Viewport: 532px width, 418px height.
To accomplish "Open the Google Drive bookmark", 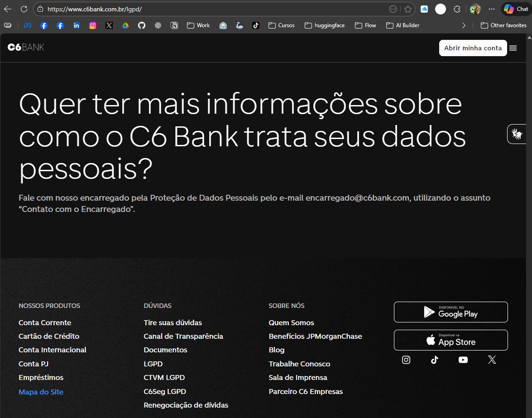I will (x=125, y=25).
